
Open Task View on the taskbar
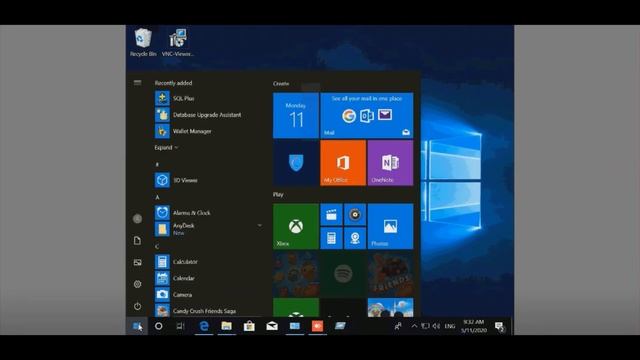click(180, 326)
